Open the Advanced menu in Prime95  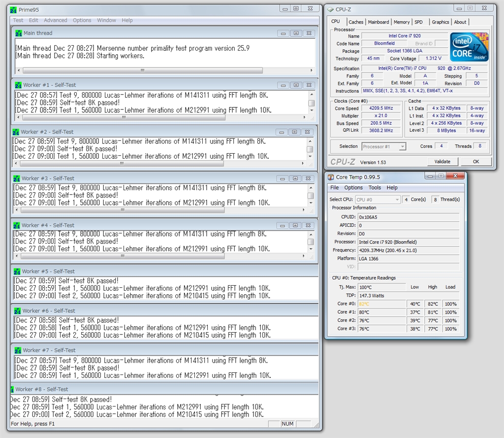[x=56, y=20]
